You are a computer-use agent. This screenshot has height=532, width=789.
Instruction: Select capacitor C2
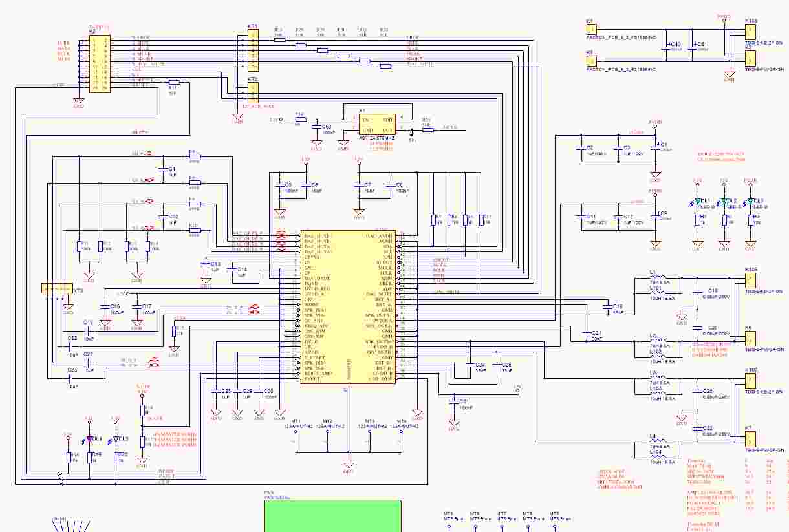(x=581, y=148)
